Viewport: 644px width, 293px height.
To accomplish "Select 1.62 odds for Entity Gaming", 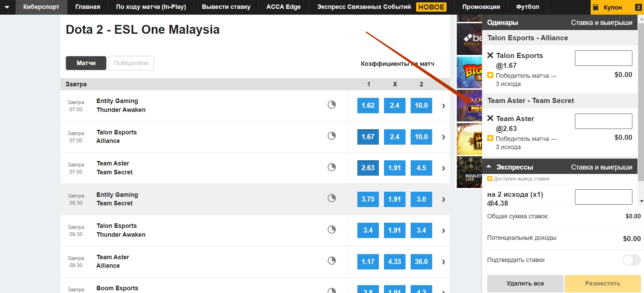I will 368,105.
